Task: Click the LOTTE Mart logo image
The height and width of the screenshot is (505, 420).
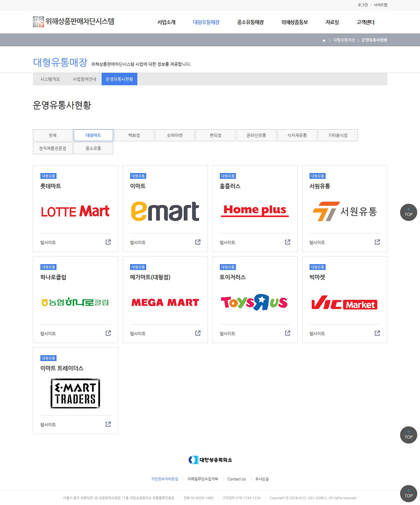Action: [x=75, y=212]
